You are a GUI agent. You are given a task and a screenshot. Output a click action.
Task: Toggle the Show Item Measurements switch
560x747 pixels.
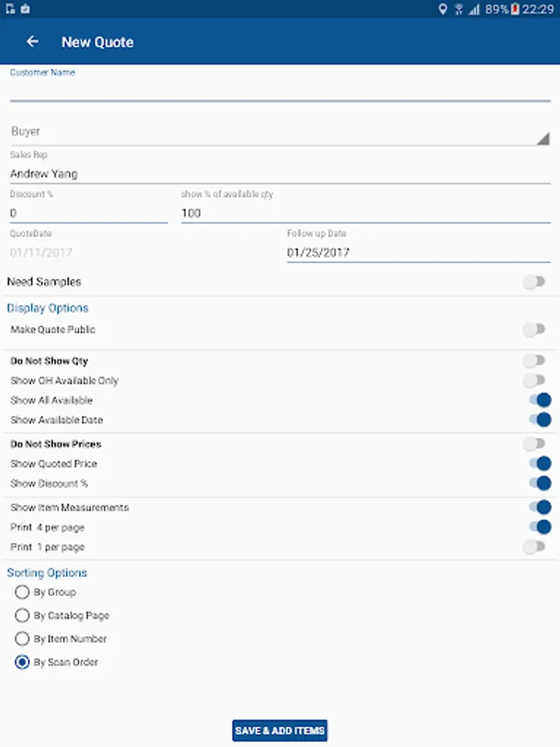538,507
